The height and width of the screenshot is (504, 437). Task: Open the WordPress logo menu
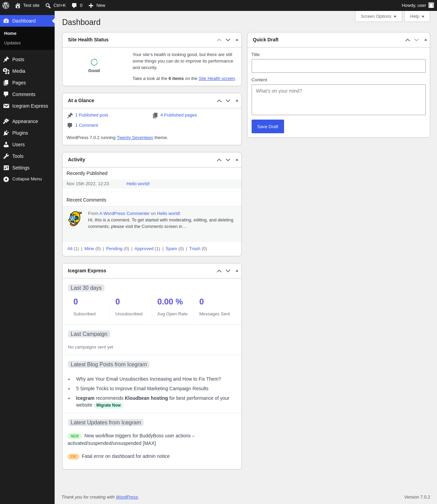tap(6, 5)
